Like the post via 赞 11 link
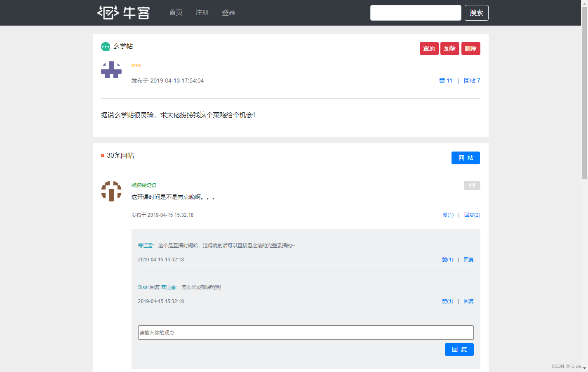The height and width of the screenshot is (372, 588). pyautogui.click(x=445, y=81)
